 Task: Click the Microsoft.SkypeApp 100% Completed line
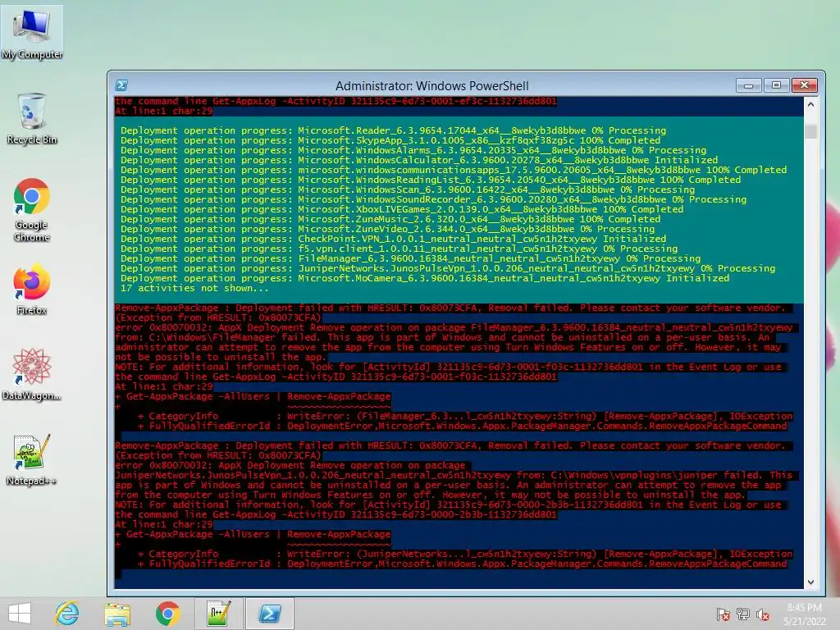click(x=390, y=140)
